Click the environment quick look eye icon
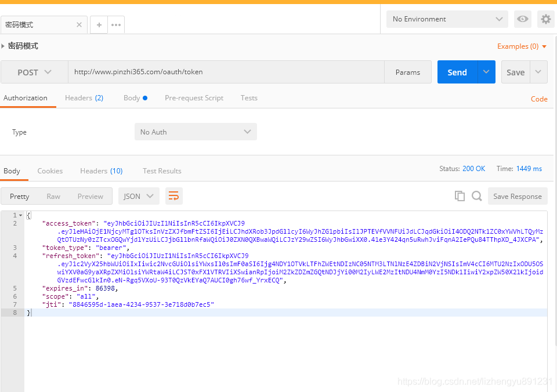Screen dimensions: 557x392 point(523,19)
